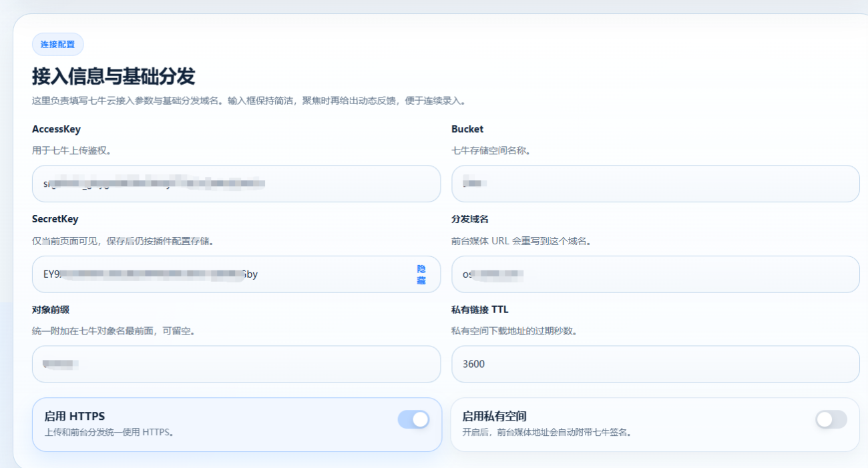Click the 对象前缀 label
This screenshot has height=468, width=868.
click(51, 309)
